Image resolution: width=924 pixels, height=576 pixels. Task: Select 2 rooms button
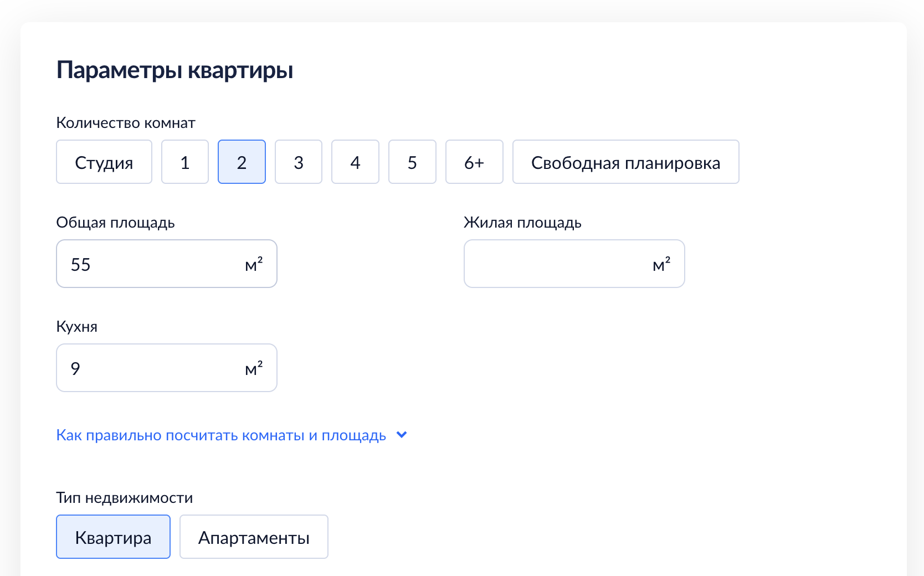pos(242,162)
